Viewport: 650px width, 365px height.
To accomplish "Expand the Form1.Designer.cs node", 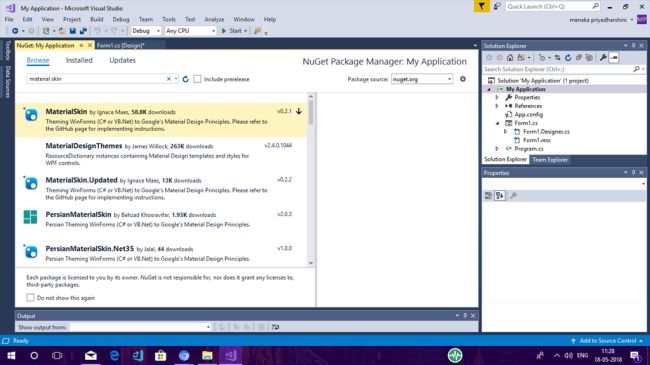I will [505, 131].
